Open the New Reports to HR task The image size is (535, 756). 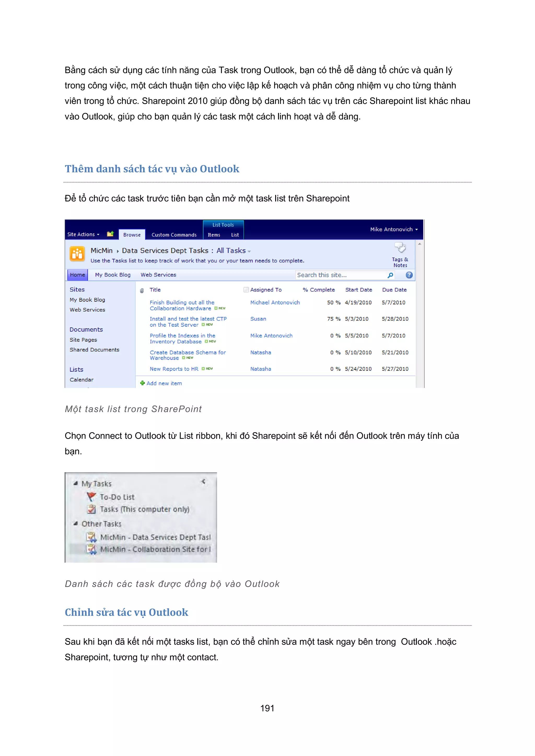point(174,369)
